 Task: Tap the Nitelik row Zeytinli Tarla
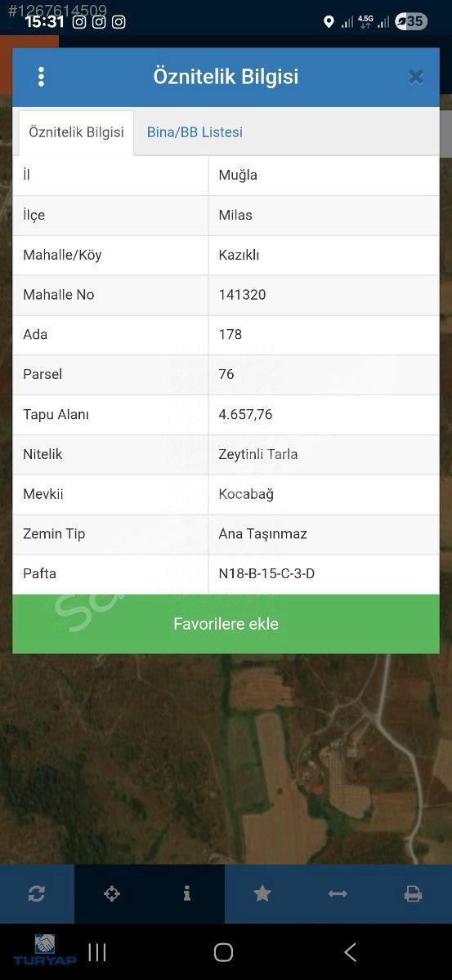click(226, 455)
